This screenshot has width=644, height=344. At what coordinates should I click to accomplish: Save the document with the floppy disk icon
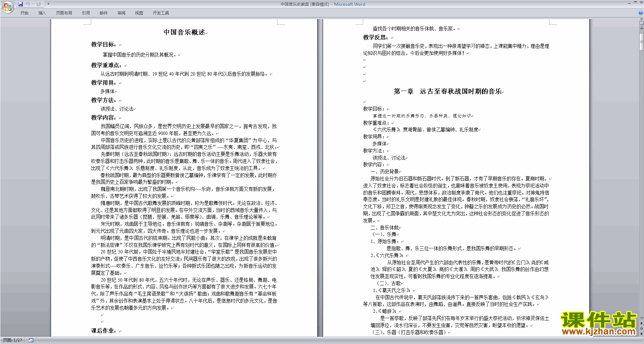tap(20, 4)
